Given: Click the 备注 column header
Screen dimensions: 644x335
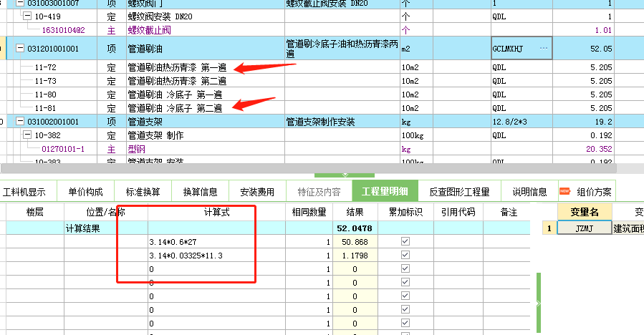Looking at the screenshot, I should (509, 213).
